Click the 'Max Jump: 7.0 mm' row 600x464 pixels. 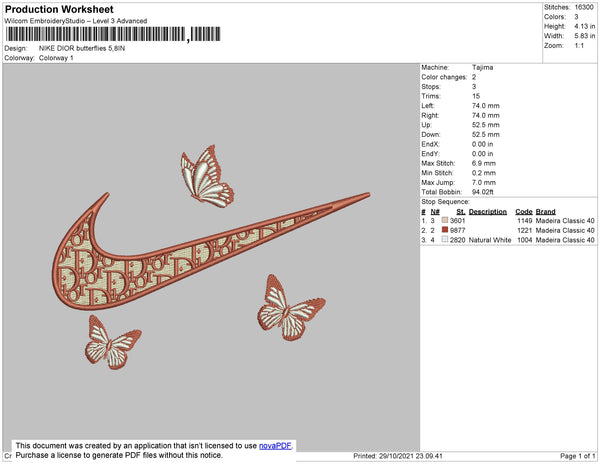458,182
